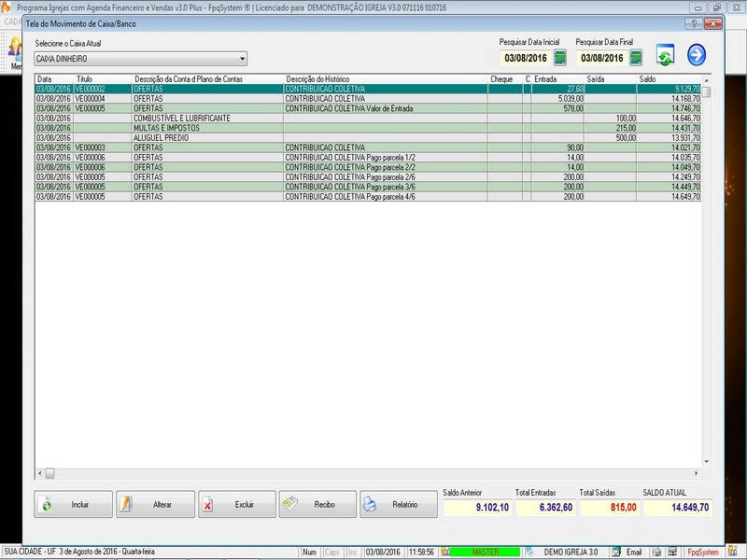Click the 500,00 saída cell
The height and width of the screenshot is (560, 747).
point(611,137)
